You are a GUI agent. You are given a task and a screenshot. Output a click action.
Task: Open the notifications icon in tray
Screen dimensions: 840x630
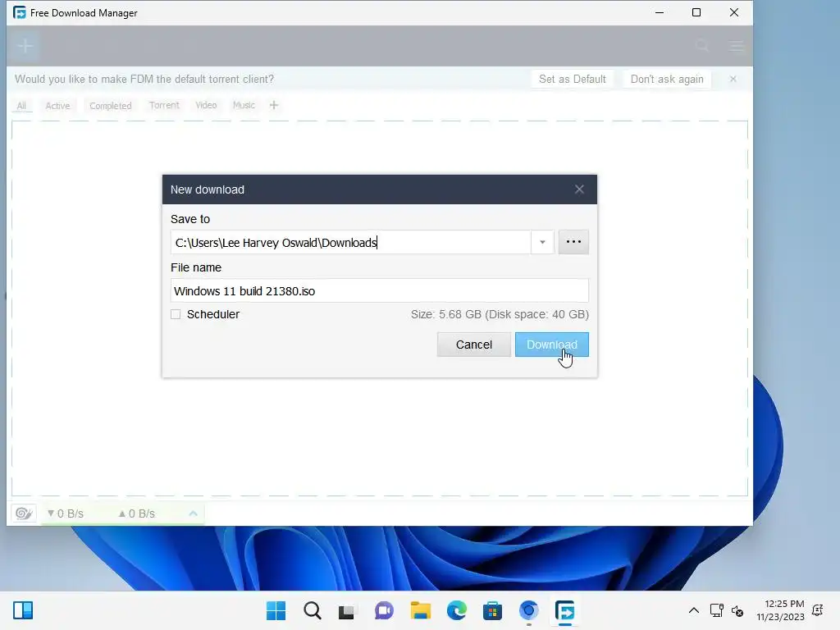[818, 610]
